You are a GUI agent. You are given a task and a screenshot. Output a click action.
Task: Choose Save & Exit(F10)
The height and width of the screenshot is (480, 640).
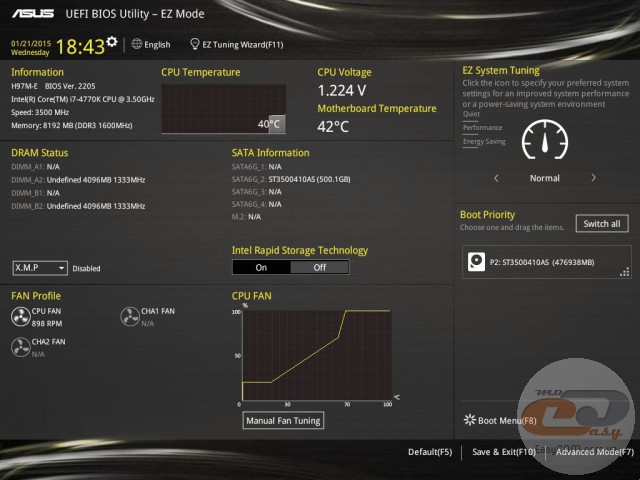point(504,452)
